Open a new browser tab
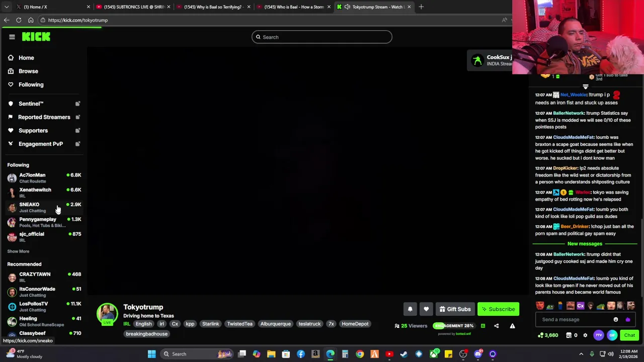 point(421,7)
